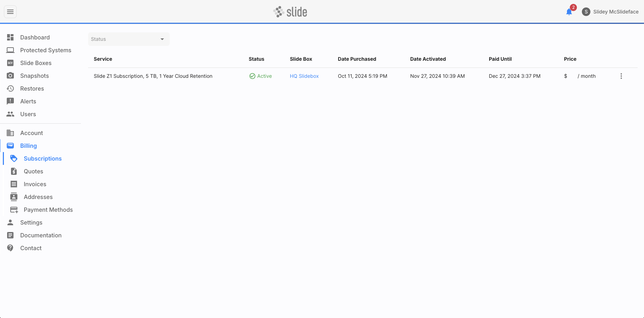This screenshot has height=318, width=644.
Task: Select Subscriptions under Billing
Action: click(x=43, y=158)
